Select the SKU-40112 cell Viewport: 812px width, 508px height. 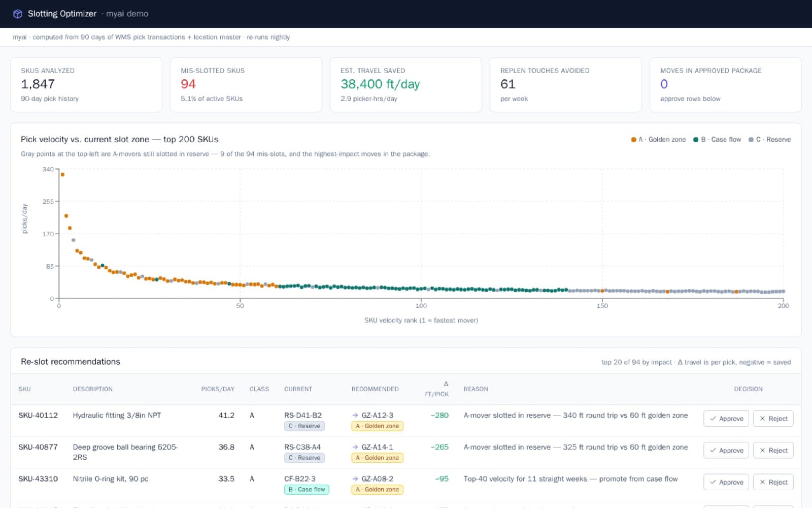[x=38, y=416]
